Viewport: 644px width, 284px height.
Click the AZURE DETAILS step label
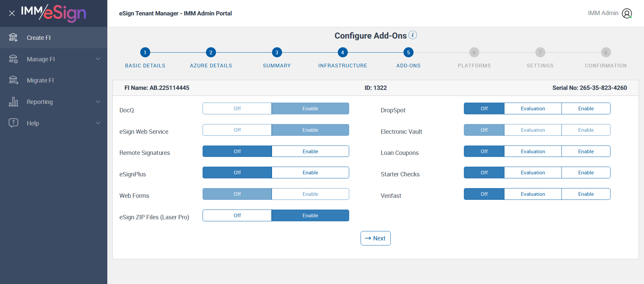[x=211, y=66]
